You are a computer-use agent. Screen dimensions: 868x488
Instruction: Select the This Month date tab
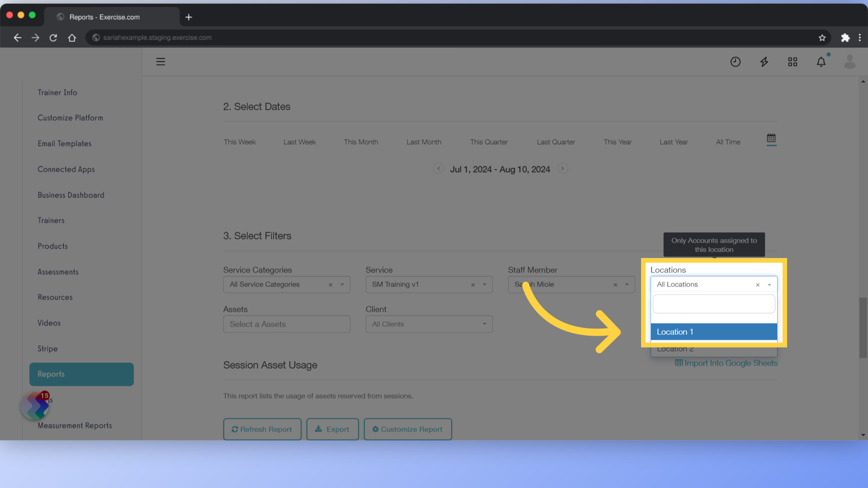coord(361,142)
